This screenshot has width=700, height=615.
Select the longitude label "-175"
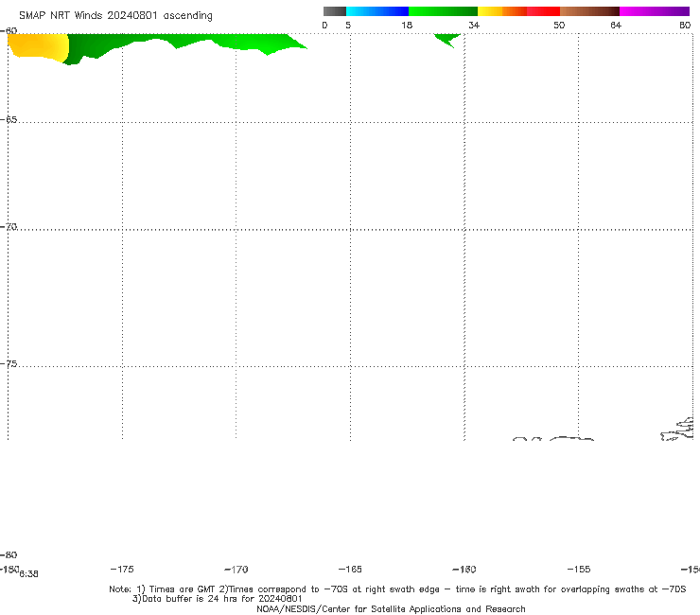coord(122,569)
